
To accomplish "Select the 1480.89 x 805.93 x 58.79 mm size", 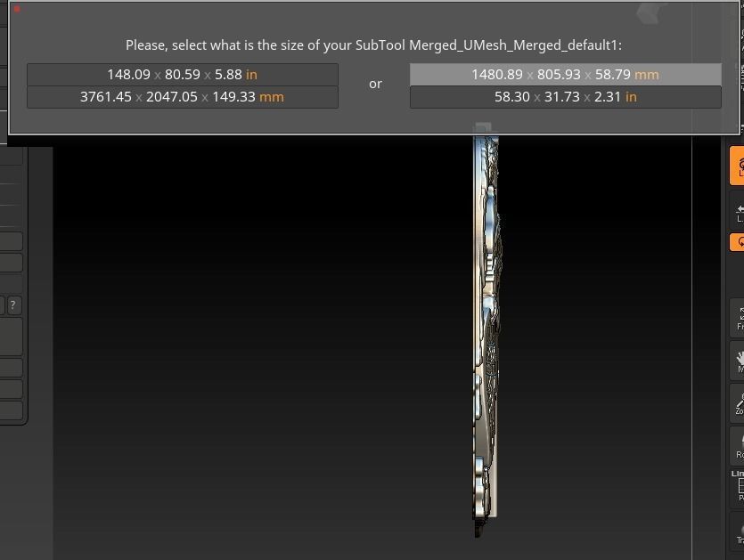I will [x=566, y=75].
